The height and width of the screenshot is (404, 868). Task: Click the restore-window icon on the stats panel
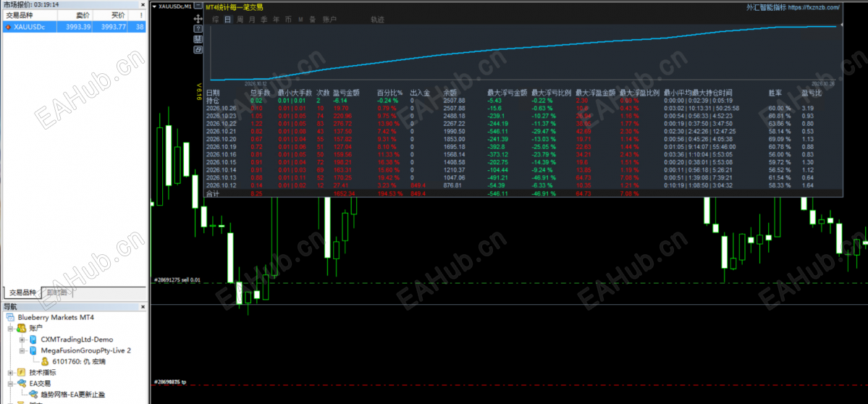(x=198, y=50)
